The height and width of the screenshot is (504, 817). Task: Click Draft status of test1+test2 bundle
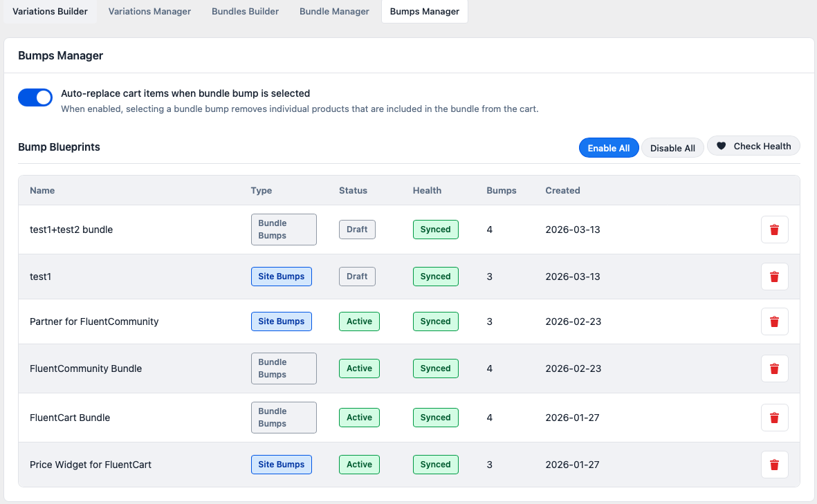(358, 230)
